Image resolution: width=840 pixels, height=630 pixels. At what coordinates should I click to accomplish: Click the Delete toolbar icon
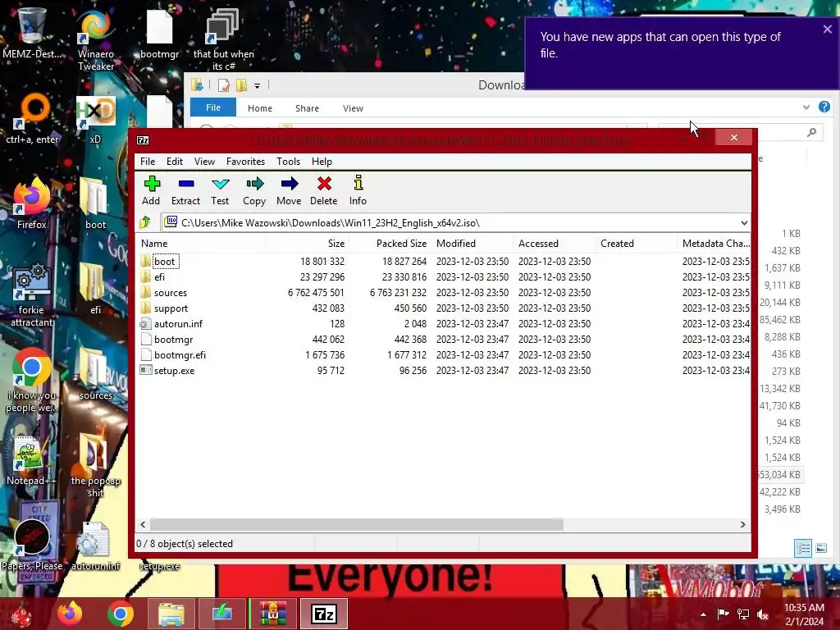tap(324, 184)
